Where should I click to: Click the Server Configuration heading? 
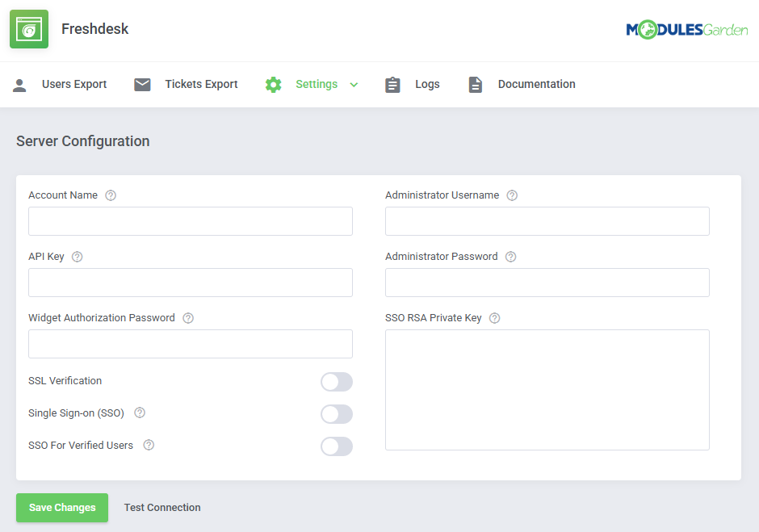[x=83, y=141]
